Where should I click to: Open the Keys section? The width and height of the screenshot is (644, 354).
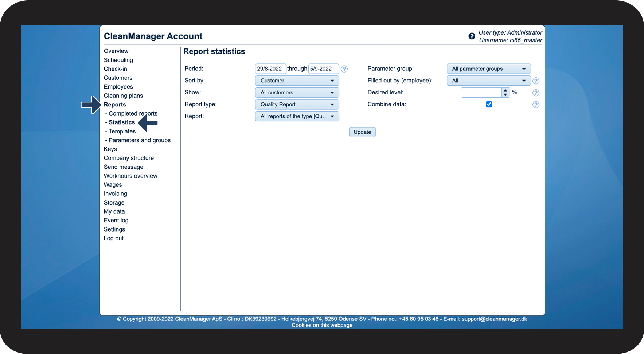(110, 149)
